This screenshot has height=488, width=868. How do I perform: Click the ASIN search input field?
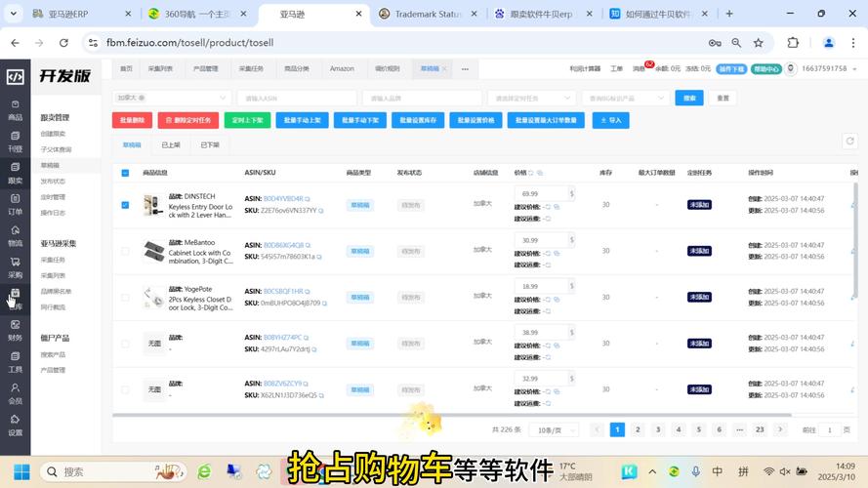click(297, 98)
